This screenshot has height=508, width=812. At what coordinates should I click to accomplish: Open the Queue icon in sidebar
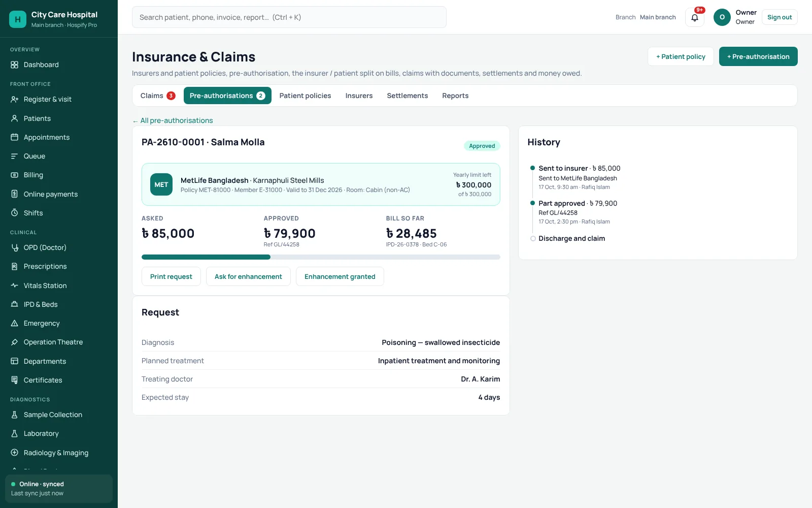click(14, 156)
